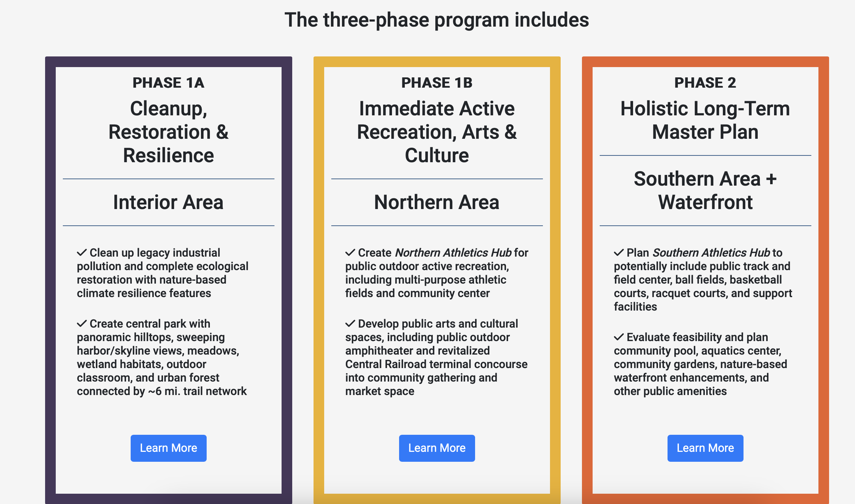Click the 'Interior Area' subheading
Image resolution: width=855 pixels, height=504 pixels.
coord(168,202)
